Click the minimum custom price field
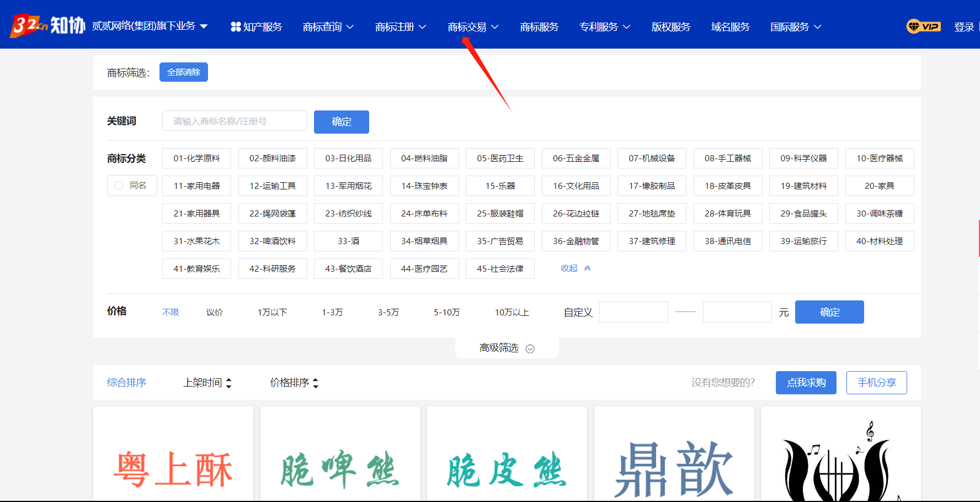 tap(633, 312)
